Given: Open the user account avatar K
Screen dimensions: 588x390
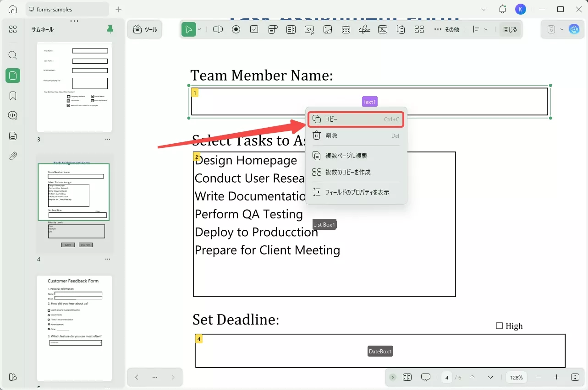Looking at the screenshot, I should click(x=520, y=9).
